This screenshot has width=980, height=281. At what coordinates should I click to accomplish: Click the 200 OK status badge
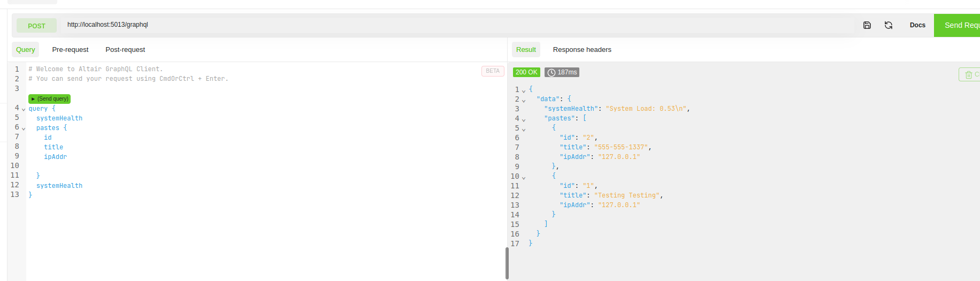pos(526,72)
